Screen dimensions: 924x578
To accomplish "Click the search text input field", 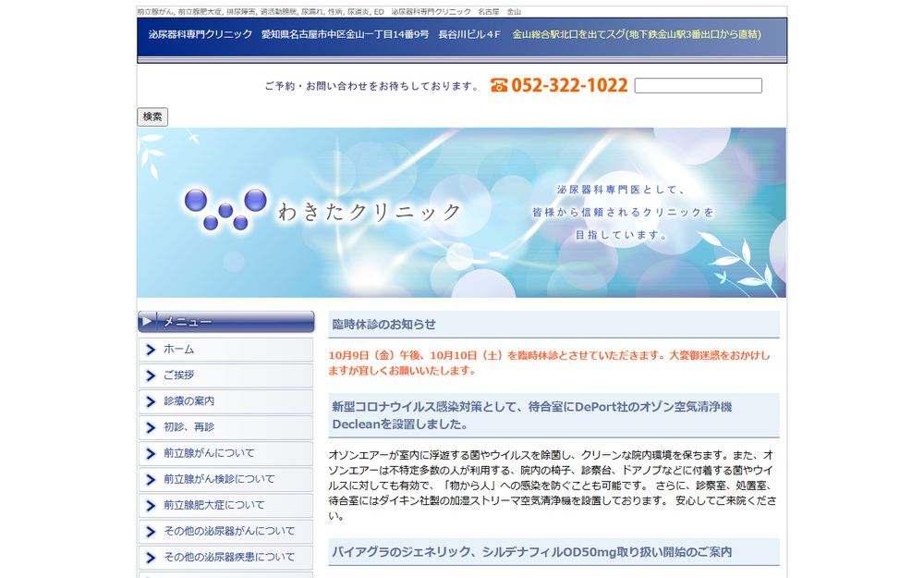I will (698, 85).
